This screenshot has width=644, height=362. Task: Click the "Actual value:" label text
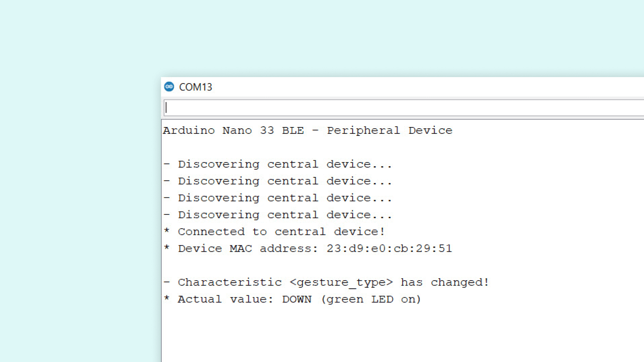(225, 299)
